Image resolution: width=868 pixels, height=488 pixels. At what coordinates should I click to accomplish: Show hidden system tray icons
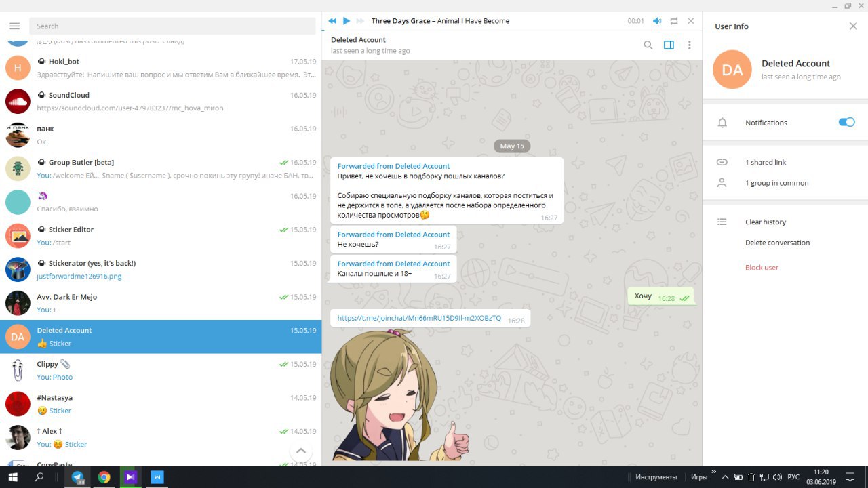[x=724, y=477]
